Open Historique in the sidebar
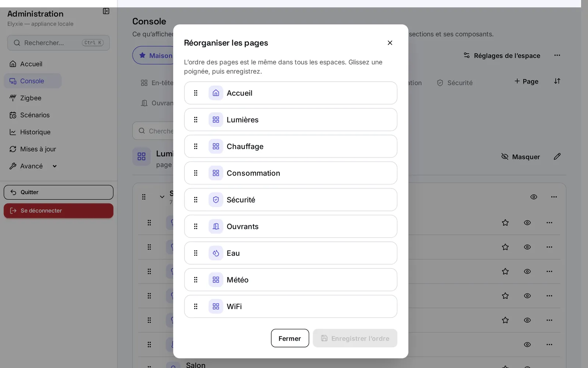The image size is (588, 368). coord(30,132)
